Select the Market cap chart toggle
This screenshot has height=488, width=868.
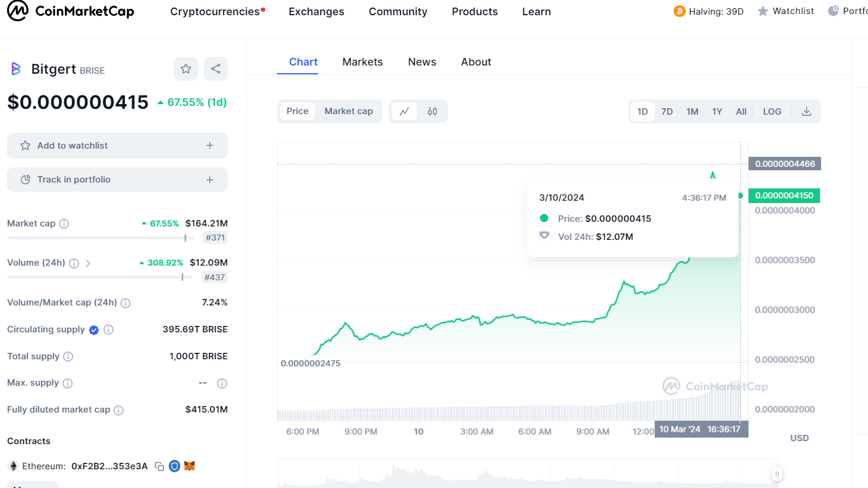coord(348,111)
